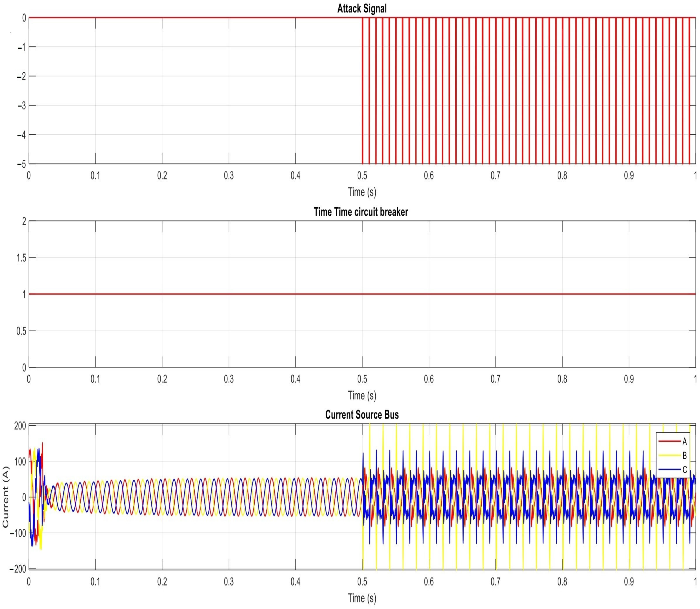Click Time (s) label under circuit breaker plot
Screen dimensions: 700x609
click(362, 395)
